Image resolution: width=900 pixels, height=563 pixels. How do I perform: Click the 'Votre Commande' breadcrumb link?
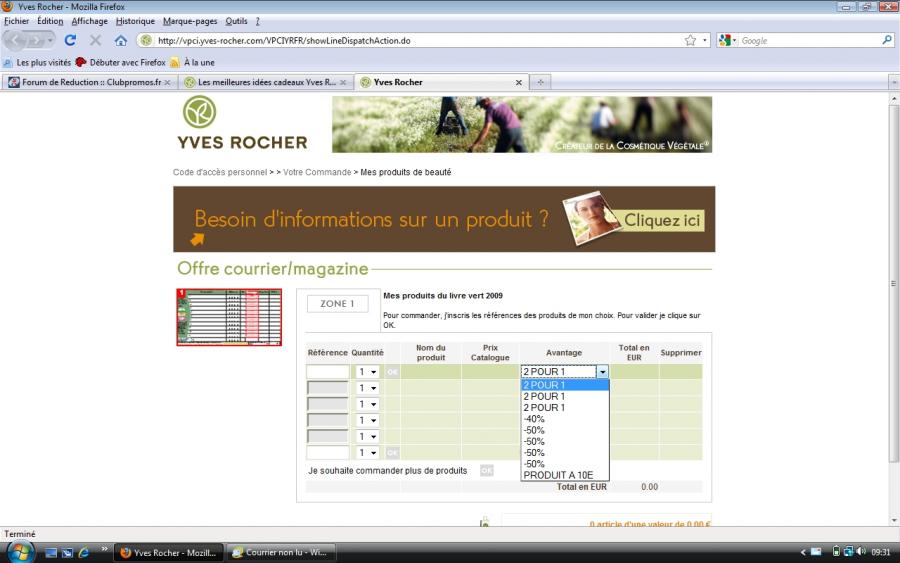[317, 172]
